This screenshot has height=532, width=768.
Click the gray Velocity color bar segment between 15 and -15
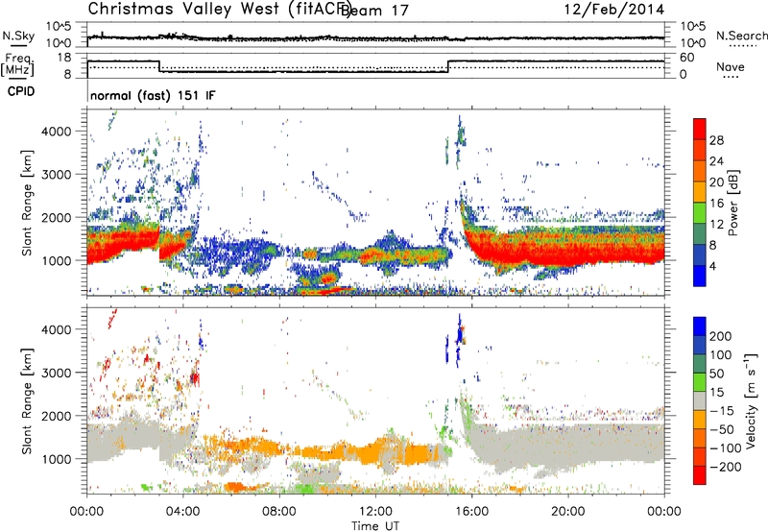[x=700, y=400]
